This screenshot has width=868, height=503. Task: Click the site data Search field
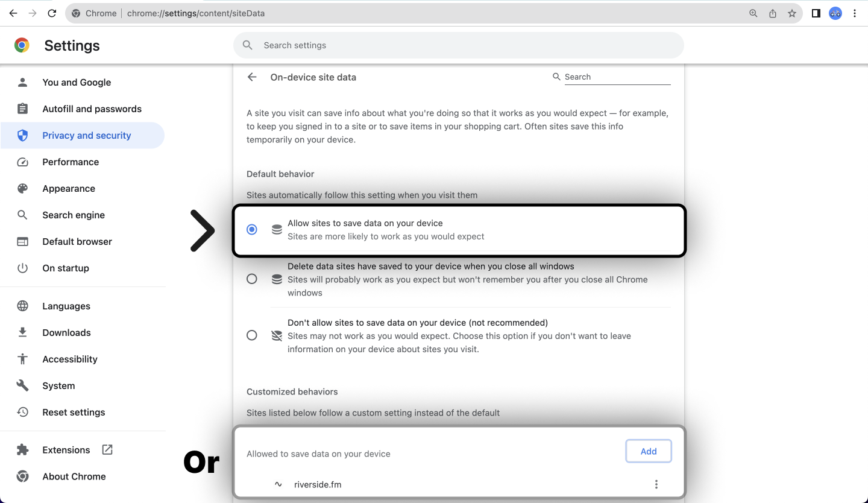[x=617, y=77]
